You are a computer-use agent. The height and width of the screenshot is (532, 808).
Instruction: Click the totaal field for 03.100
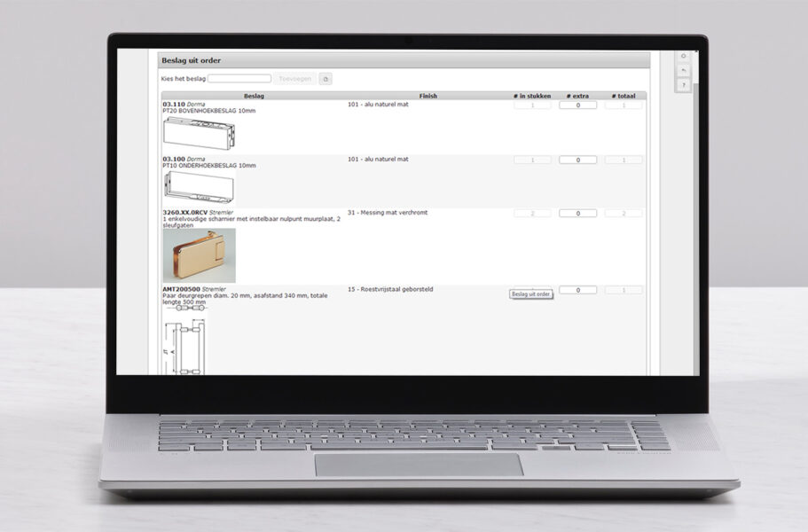(624, 160)
